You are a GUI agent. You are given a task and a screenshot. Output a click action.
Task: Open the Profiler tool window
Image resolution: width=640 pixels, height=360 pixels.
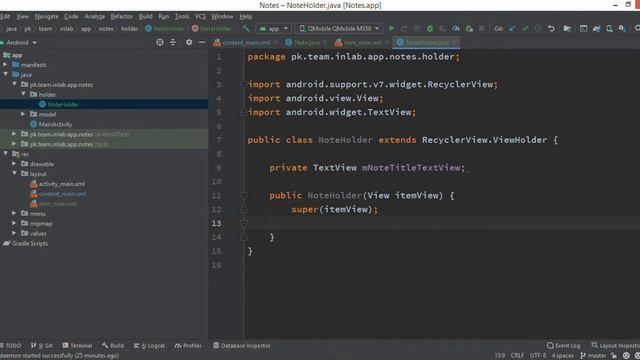pyautogui.click(x=188, y=346)
